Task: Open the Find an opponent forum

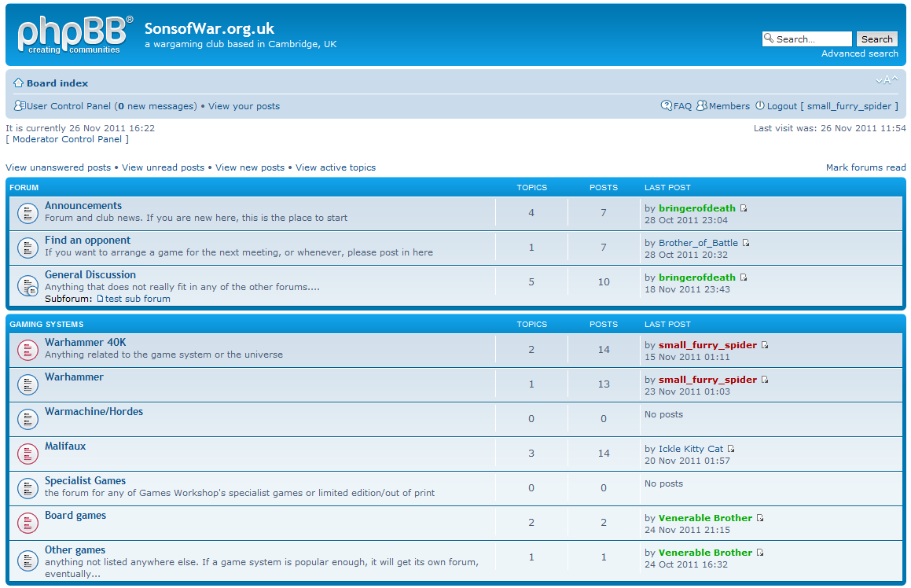Action: pos(88,240)
